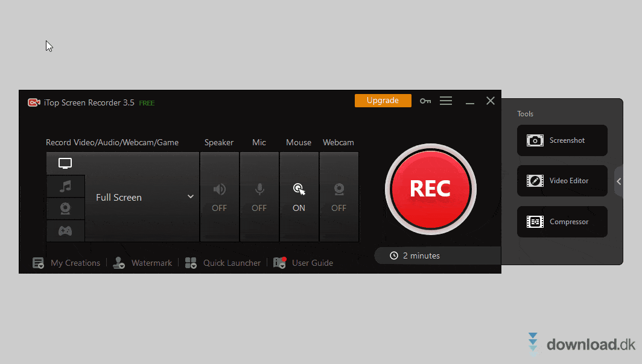Toggle the Mouse ON switch

coord(299,197)
